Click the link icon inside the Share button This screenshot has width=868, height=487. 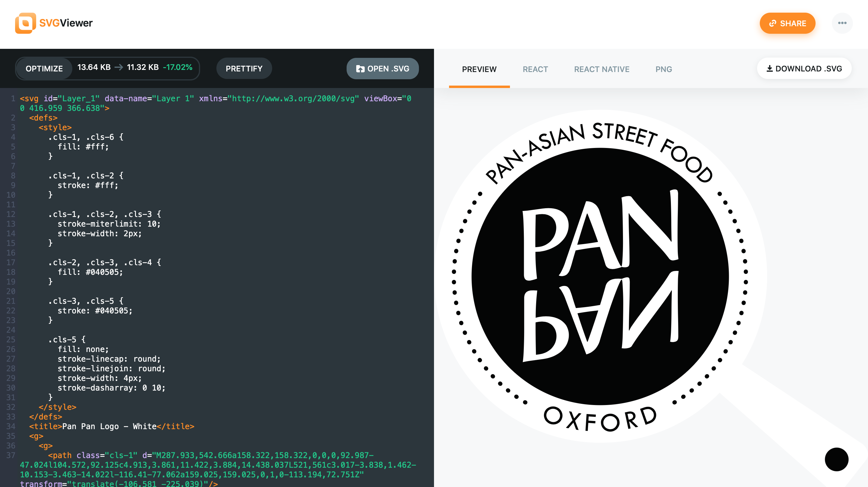coord(773,23)
